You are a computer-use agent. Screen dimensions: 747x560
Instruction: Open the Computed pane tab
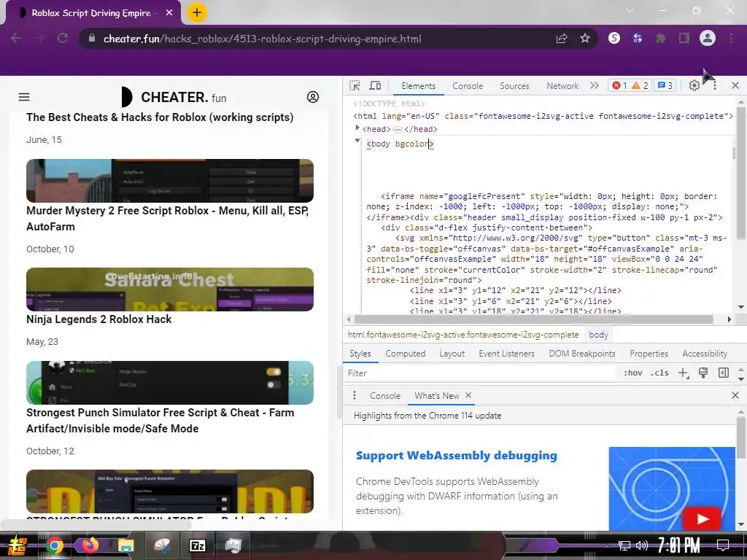click(x=406, y=354)
